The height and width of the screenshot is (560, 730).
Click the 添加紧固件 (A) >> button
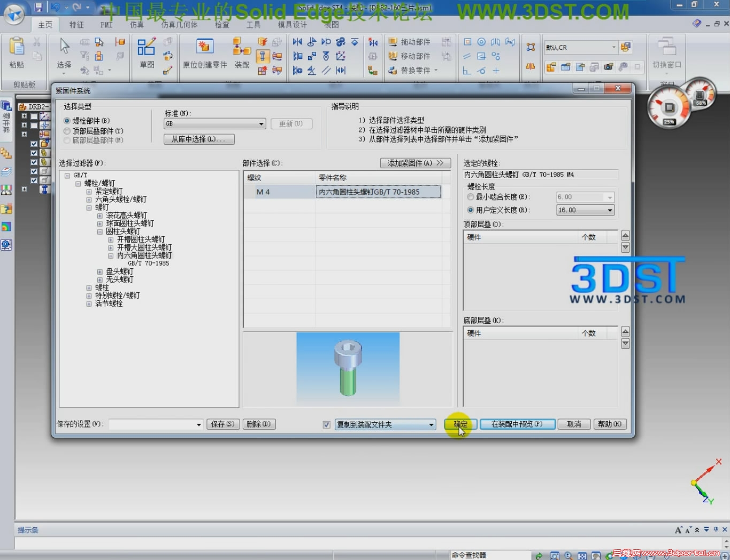416,163
